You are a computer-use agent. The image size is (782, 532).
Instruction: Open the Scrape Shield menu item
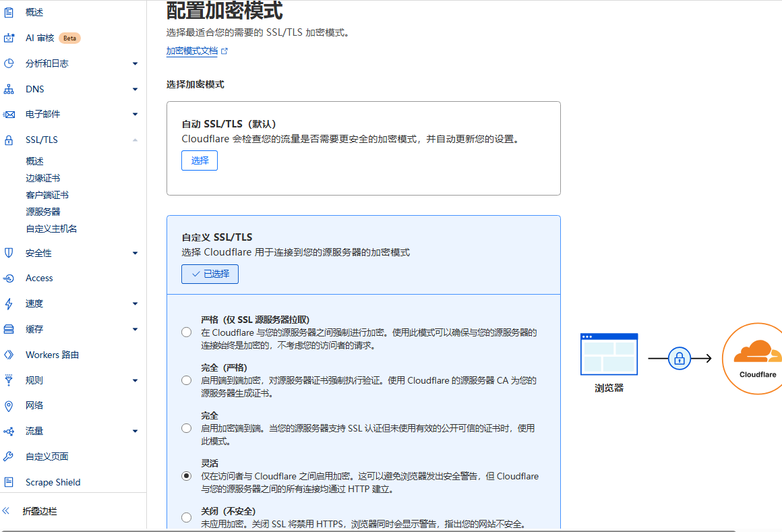[53, 482]
